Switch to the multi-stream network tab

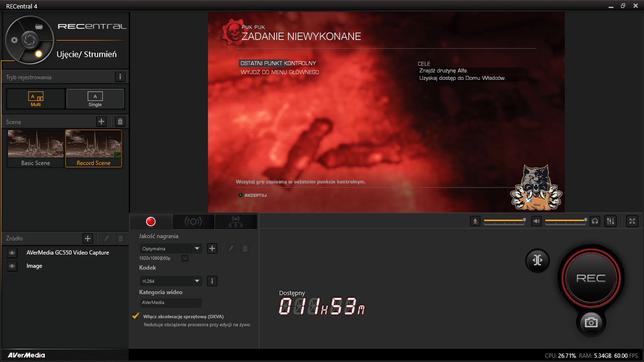(x=235, y=222)
